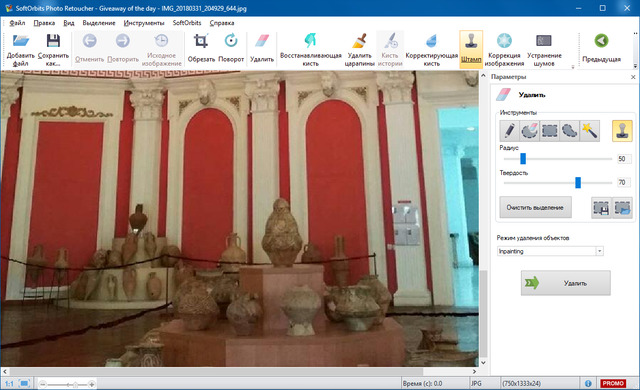
Task: Open the Удалить царапины scratch removal tool
Action: [x=359, y=49]
